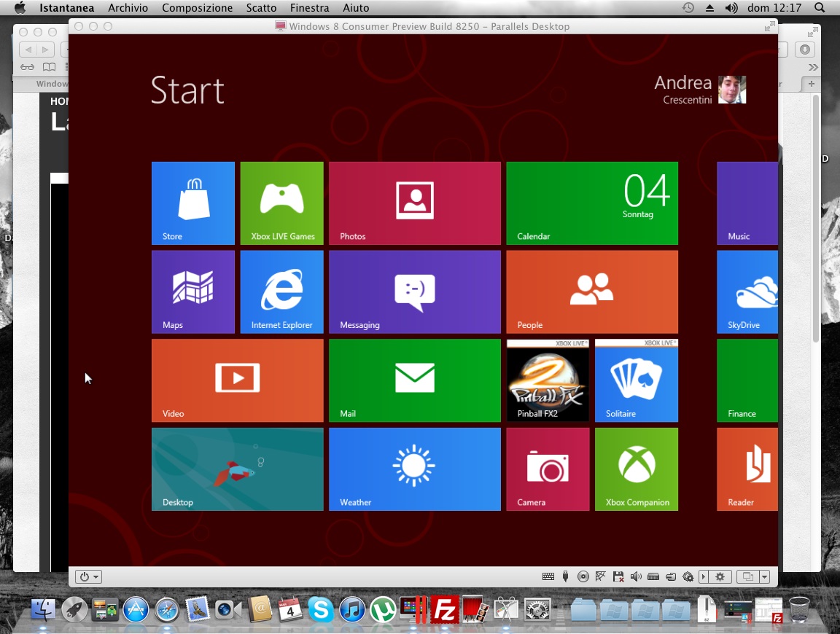This screenshot has height=634, width=840.
Task: Click the CD/DVD drive icon in Parallels status bar
Action: (x=583, y=576)
